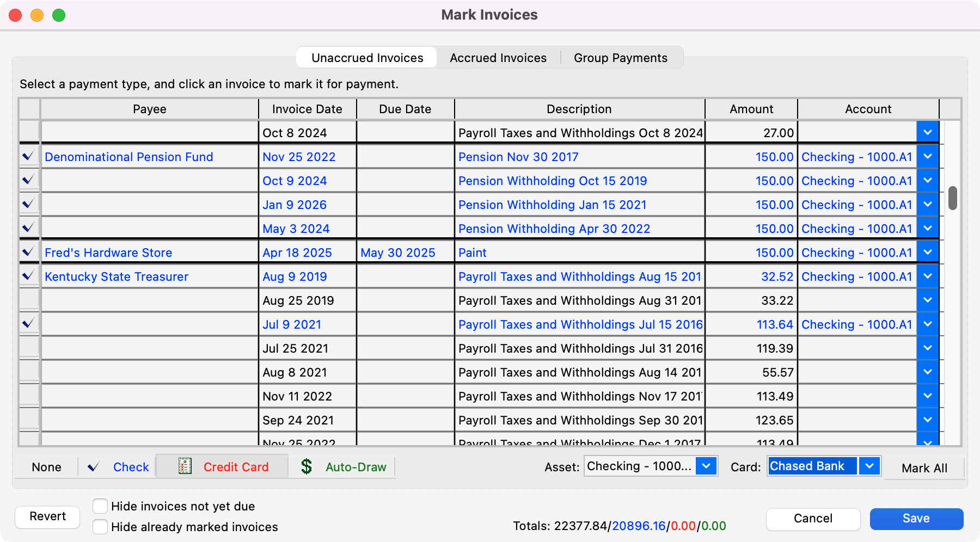Click the Amount column header

click(x=751, y=109)
